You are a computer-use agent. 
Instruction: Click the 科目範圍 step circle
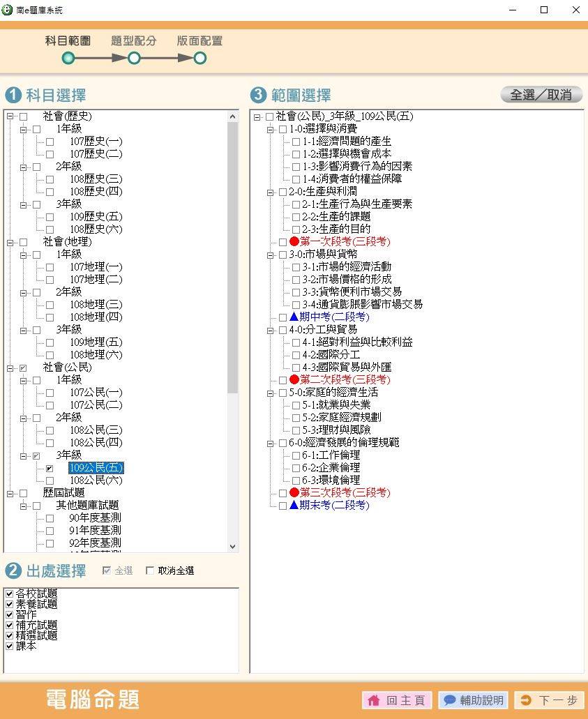point(68,59)
